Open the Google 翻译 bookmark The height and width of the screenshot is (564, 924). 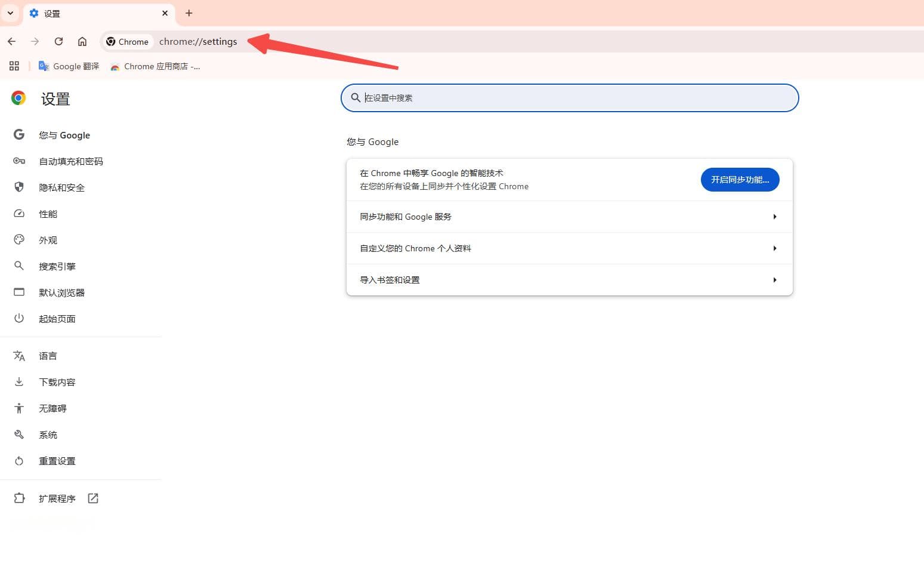pyautogui.click(x=69, y=66)
